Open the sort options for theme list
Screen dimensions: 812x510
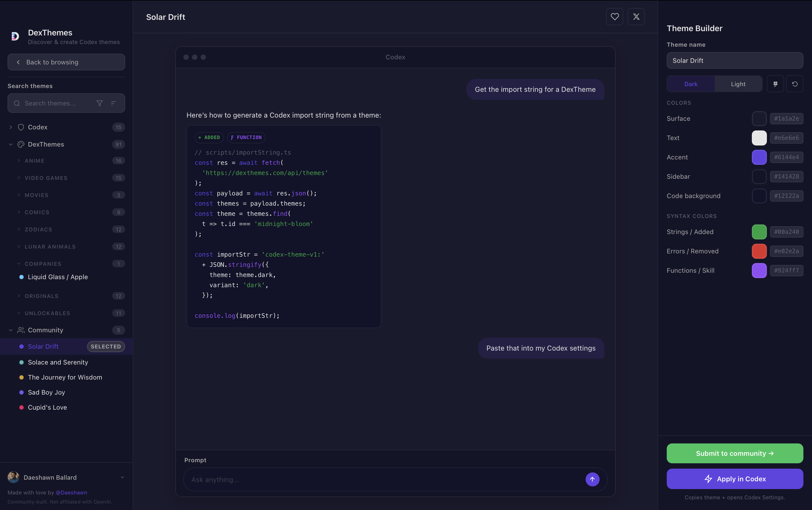[113, 103]
